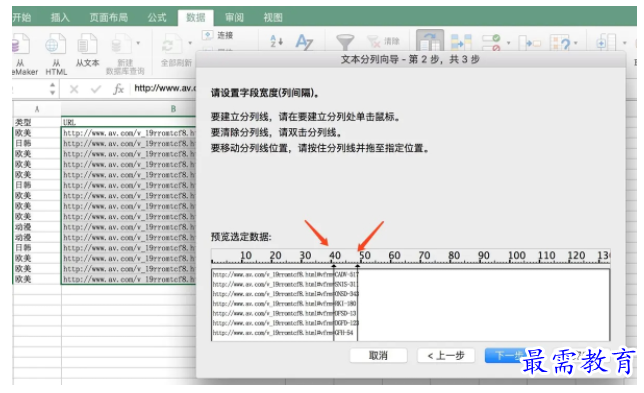This screenshot has height=393, width=644.
Task: Expand the 全部刷新 dropdown arrow
Action: coord(190,43)
